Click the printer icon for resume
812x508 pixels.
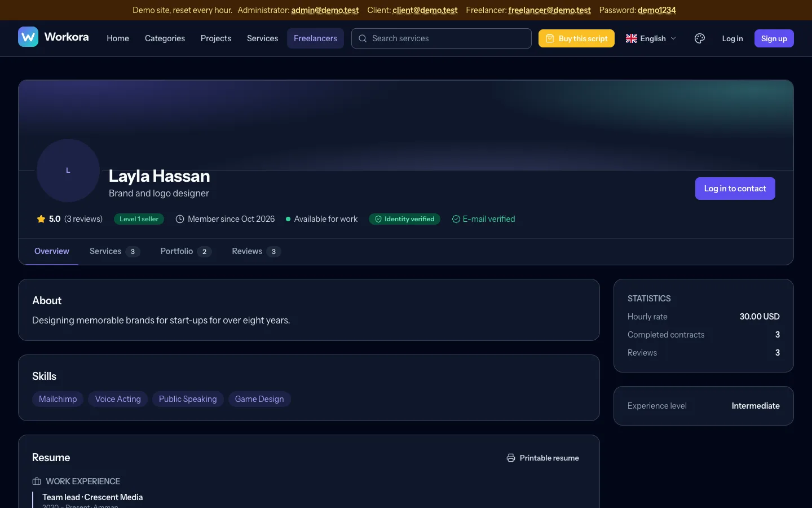[x=511, y=458]
